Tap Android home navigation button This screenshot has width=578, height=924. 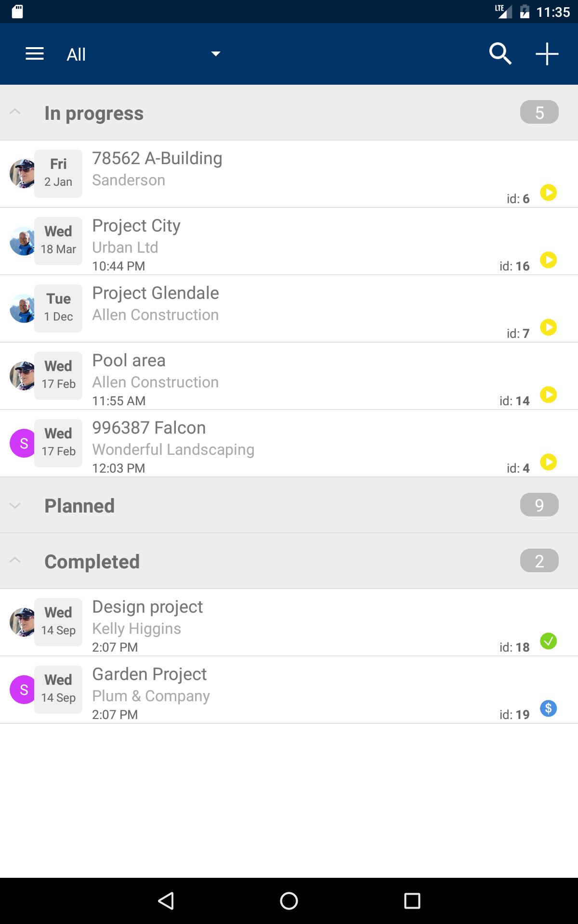[x=289, y=901]
